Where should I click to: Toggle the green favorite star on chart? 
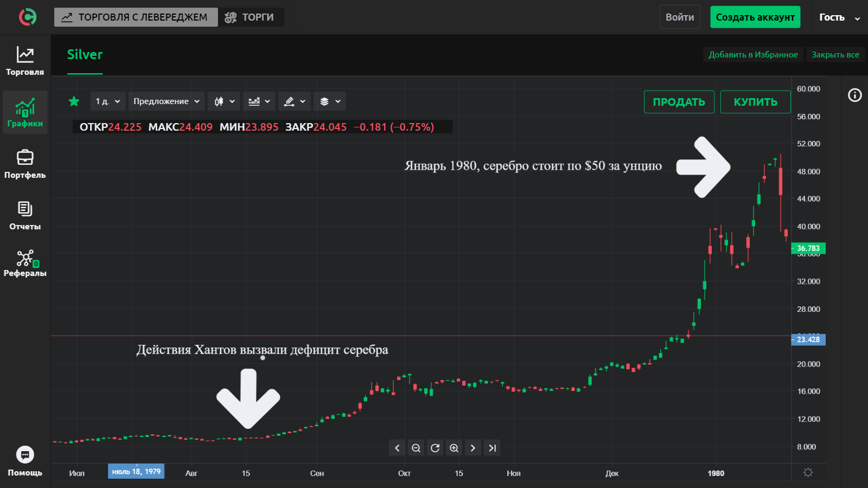click(x=74, y=101)
